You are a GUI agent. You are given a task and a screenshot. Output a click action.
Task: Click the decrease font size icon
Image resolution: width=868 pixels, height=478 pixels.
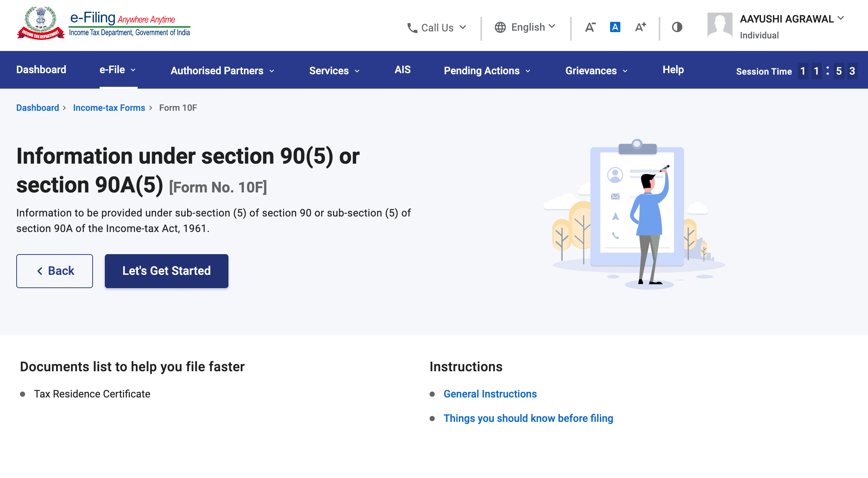[x=590, y=27]
